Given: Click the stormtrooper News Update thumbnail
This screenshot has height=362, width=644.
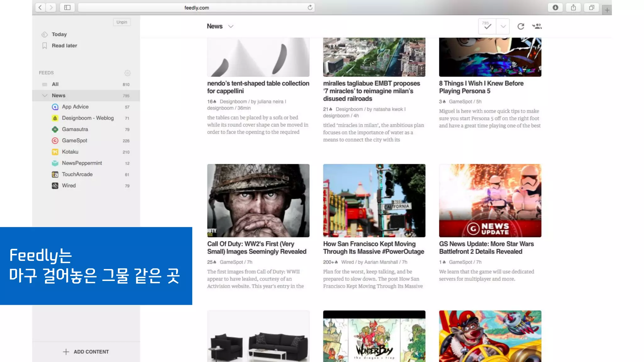Looking at the screenshot, I should point(490,200).
